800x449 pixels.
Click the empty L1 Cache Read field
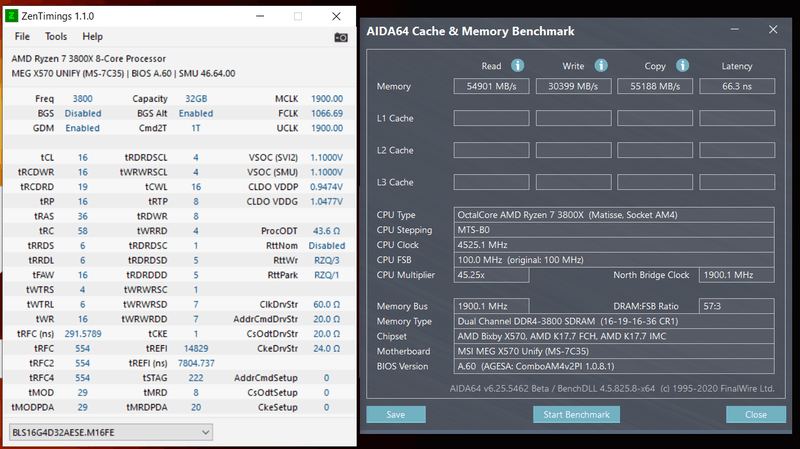pos(491,118)
